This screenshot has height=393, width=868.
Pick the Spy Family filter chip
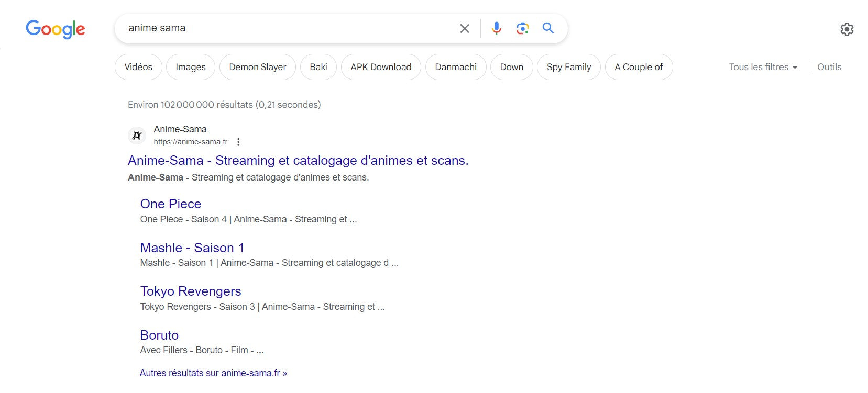569,67
